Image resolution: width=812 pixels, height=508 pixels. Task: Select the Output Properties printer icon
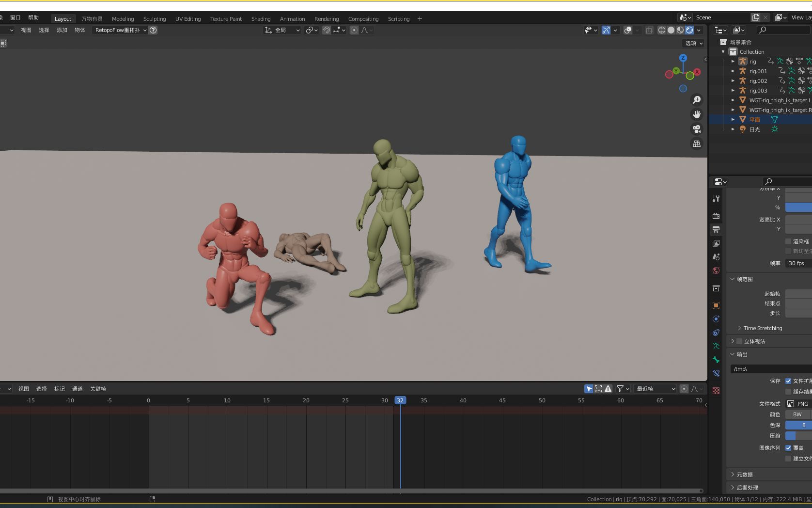(x=716, y=229)
